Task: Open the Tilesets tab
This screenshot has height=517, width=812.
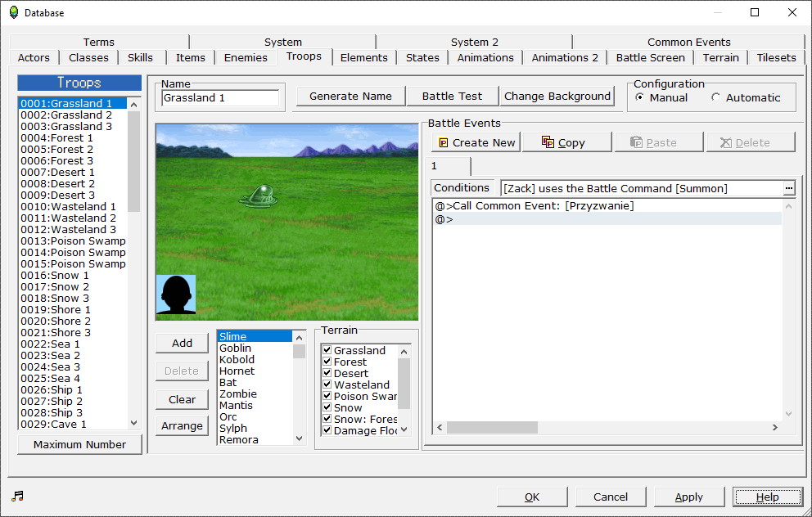Action: [x=776, y=57]
